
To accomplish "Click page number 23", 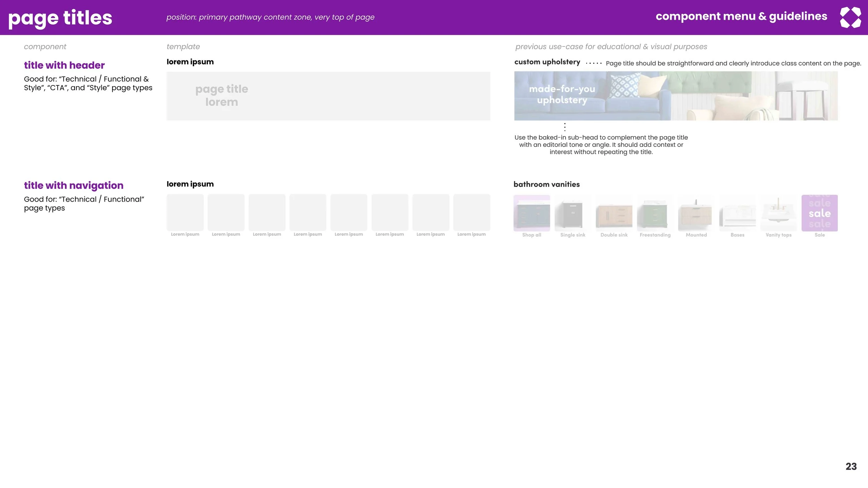I will [851, 466].
